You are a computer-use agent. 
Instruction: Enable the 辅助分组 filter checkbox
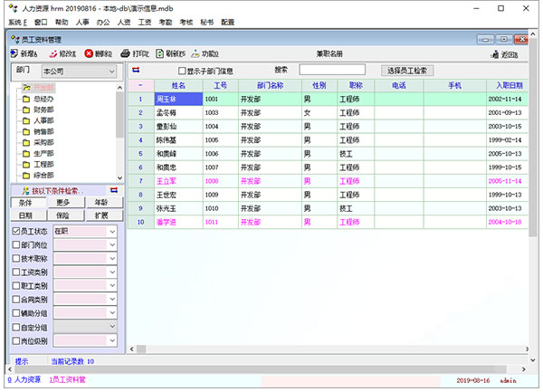(16, 313)
